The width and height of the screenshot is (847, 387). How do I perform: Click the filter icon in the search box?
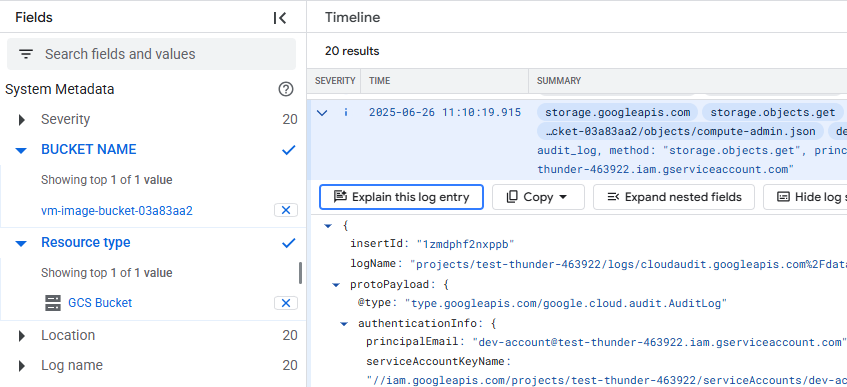(x=26, y=54)
